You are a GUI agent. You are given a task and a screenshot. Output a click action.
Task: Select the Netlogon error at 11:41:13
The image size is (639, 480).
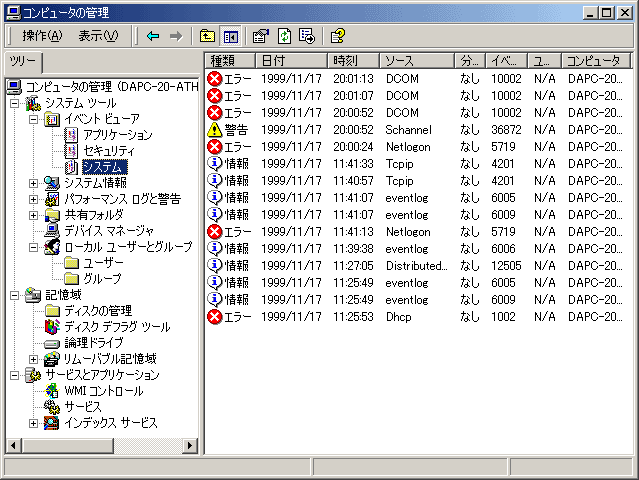(x=418, y=232)
